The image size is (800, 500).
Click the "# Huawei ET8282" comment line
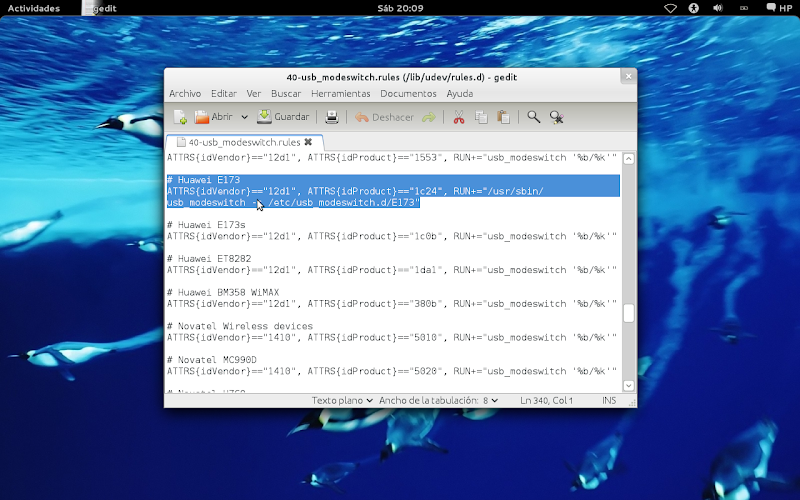pos(209,259)
